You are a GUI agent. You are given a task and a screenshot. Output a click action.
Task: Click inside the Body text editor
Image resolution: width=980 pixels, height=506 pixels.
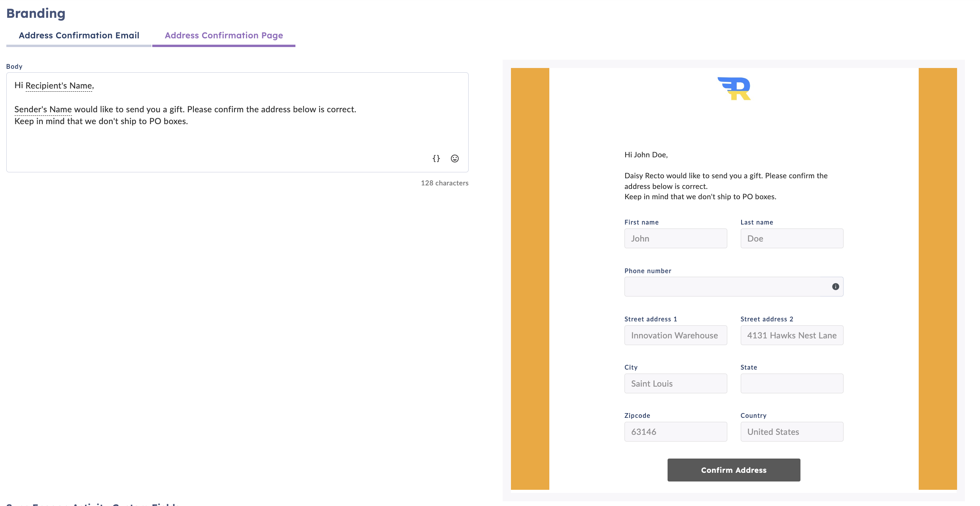point(237,122)
